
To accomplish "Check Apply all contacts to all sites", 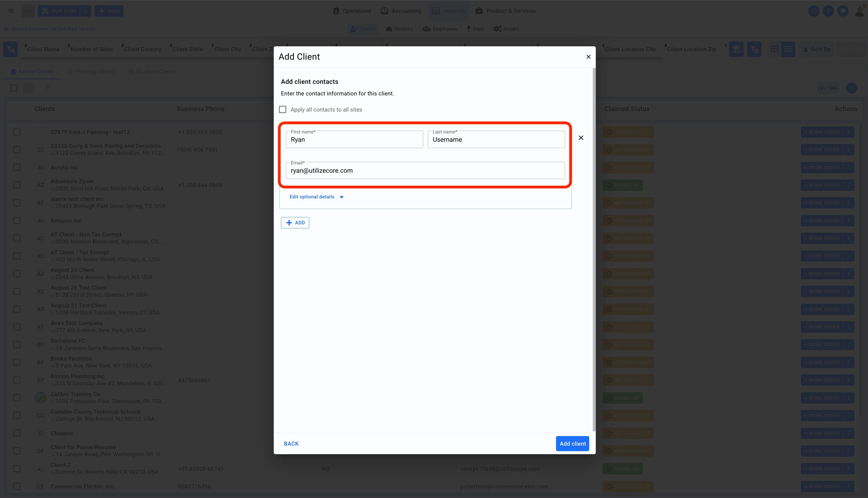I will [283, 110].
